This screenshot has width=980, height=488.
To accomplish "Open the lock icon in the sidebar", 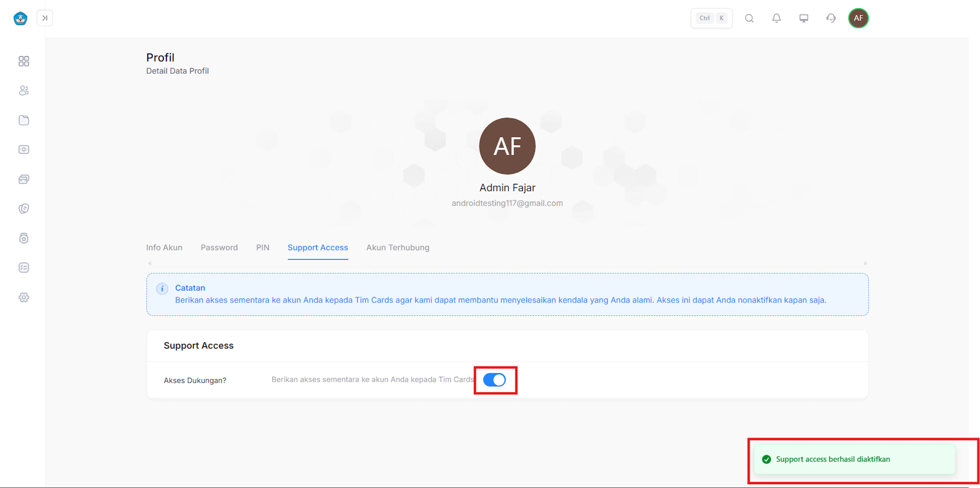I will 23,238.
